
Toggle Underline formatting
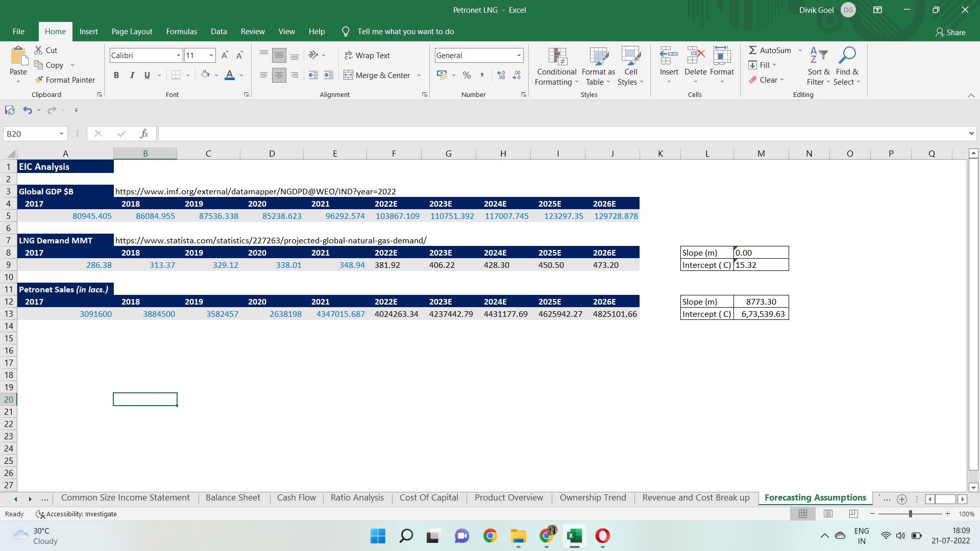click(x=147, y=75)
